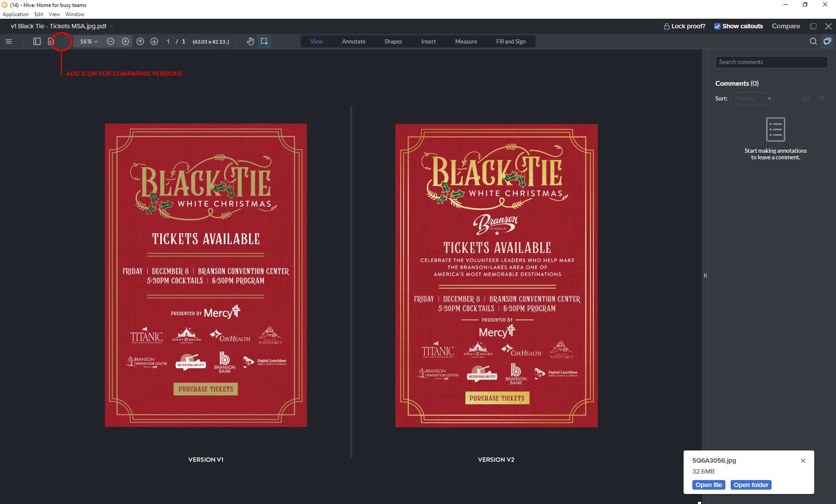
Task: Go to next page arrow
Action: 154,41
